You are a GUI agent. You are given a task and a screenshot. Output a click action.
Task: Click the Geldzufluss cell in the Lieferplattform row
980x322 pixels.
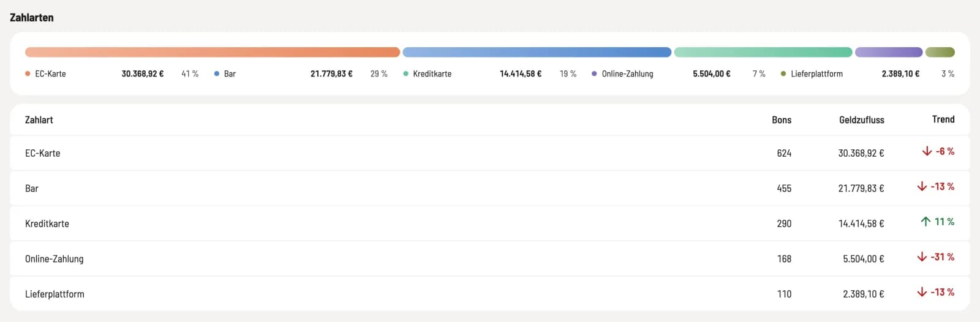[x=864, y=294]
